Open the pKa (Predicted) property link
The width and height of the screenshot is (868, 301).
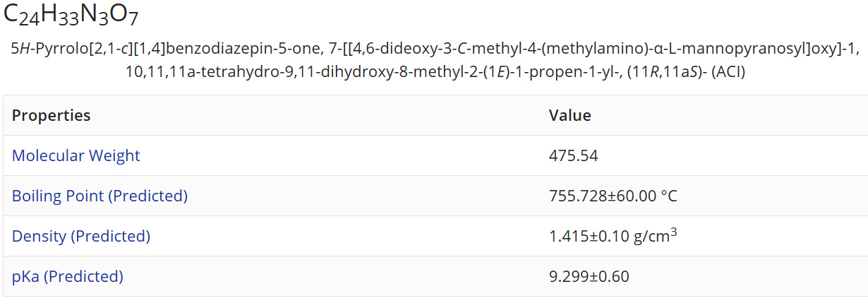coord(68,276)
